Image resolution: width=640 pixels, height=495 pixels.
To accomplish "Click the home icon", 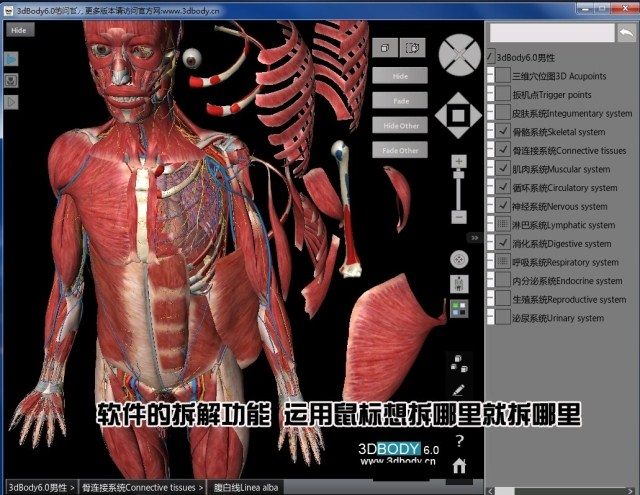I will tap(459, 466).
